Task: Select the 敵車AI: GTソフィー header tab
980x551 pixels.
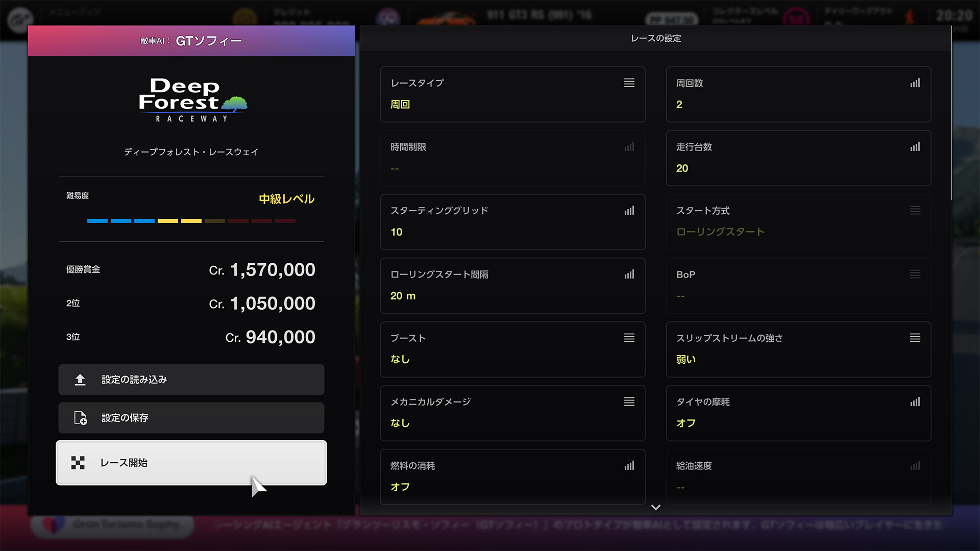Action: coord(191,41)
